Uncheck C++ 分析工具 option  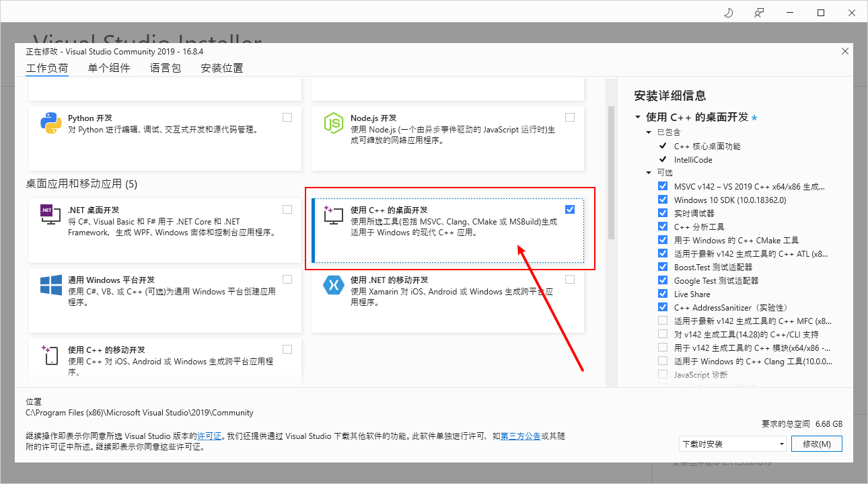point(663,227)
